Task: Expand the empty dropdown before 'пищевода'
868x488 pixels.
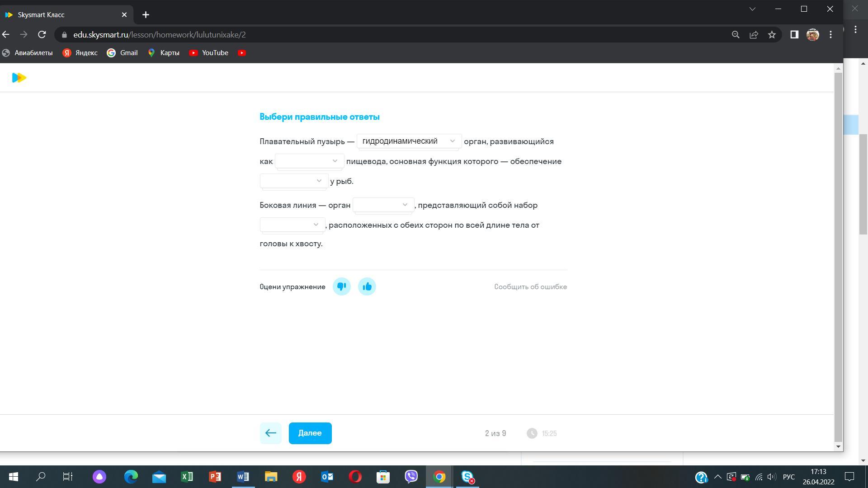Action: click(x=309, y=161)
